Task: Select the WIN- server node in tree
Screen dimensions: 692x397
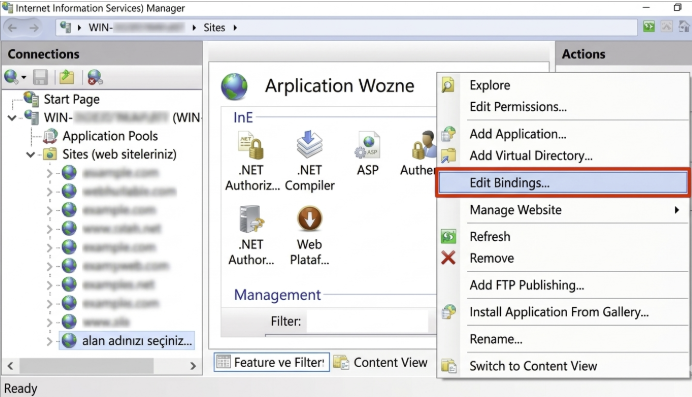Action: tap(122, 117)
